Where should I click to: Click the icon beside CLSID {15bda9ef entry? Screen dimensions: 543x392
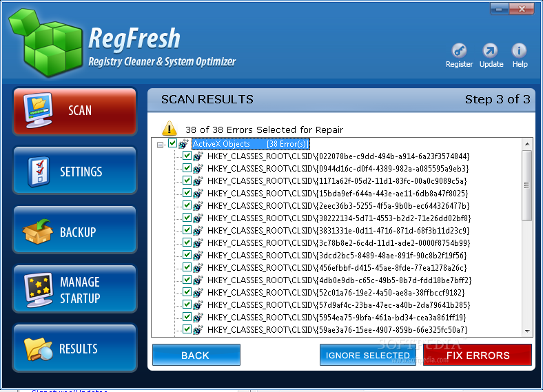pos(198,194)
